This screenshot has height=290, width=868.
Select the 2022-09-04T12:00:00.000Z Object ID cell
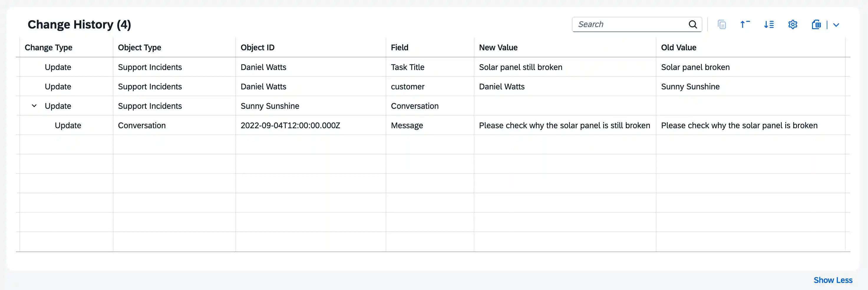pyautogui.click(x=290, y=126)
